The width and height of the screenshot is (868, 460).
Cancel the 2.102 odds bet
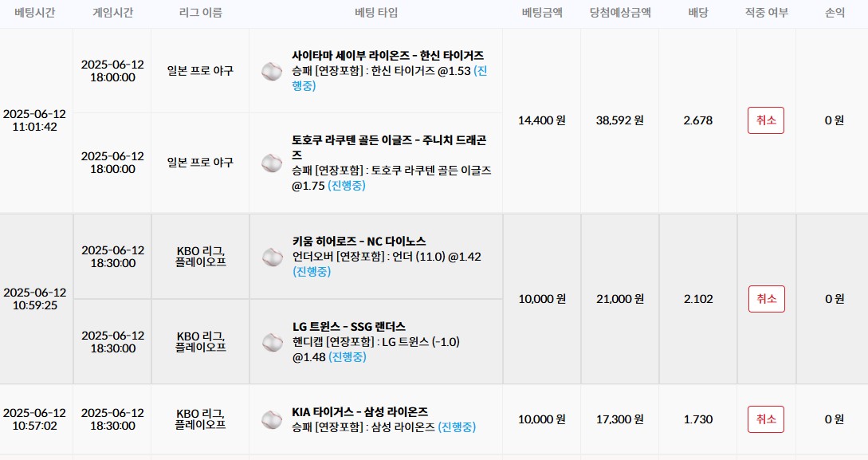tap(766, 299)
